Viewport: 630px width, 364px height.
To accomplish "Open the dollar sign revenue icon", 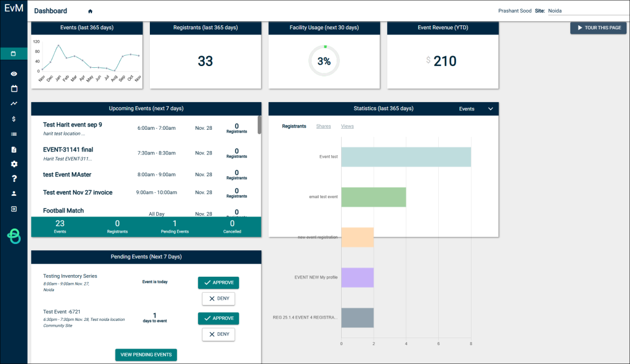I will click(x=14, y=119).
